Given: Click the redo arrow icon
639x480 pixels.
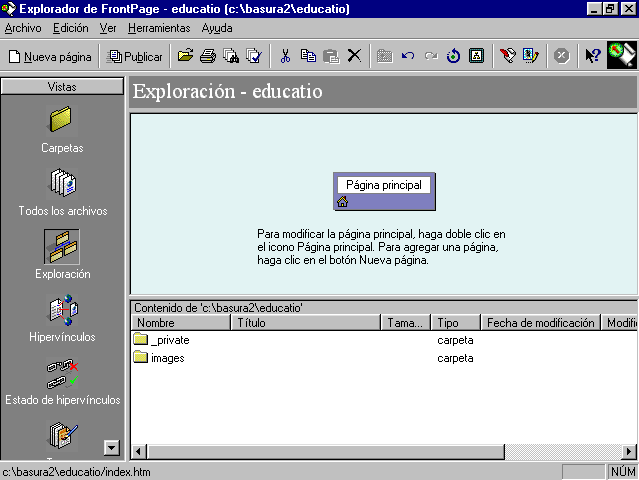Looking at the screenshot, I should click(x=431, y=56).
